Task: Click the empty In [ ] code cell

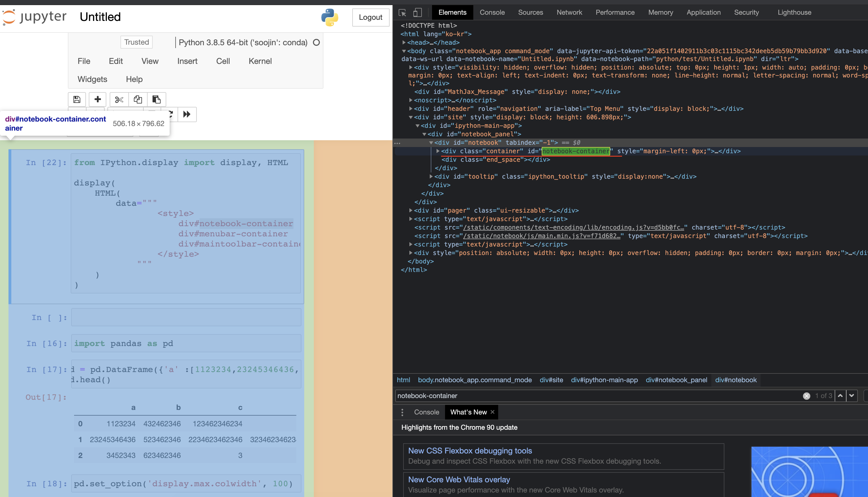Action: pyautogui.click(x=186, y=317)
